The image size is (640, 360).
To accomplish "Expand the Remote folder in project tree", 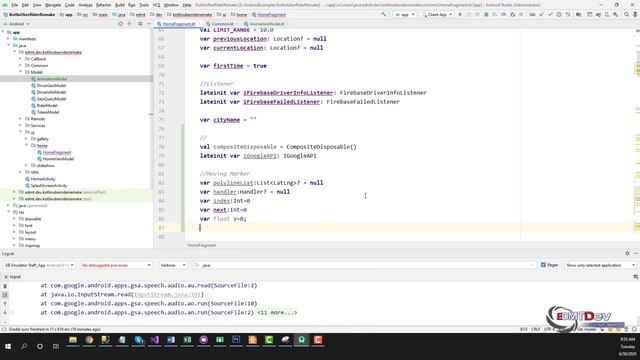I will click(20, 119).
